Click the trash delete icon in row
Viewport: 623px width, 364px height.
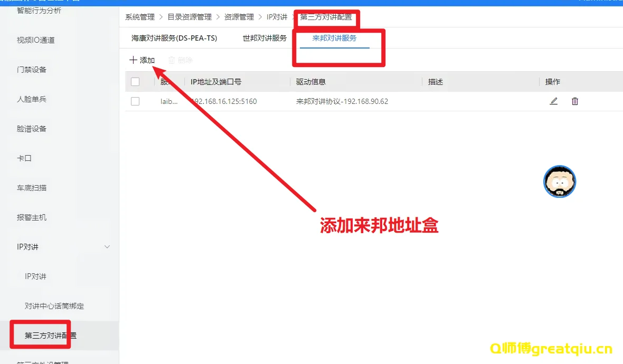[575, 101]
